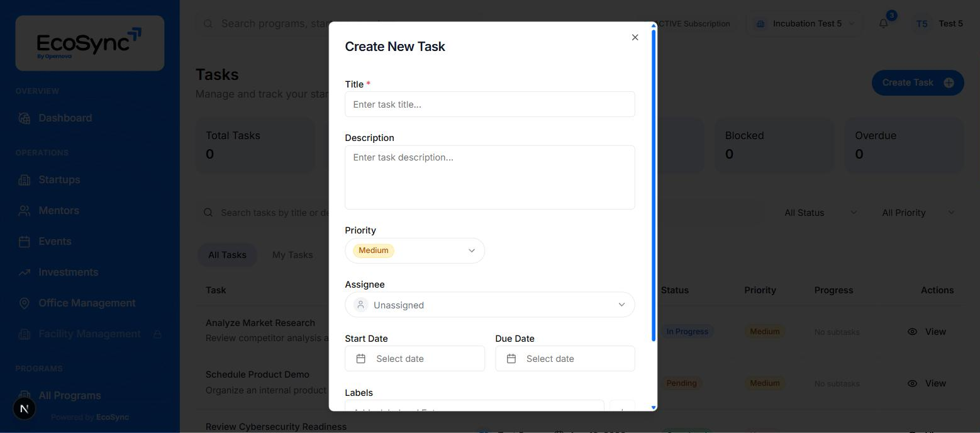This screenshot has width=980, height=433.
Task: Click the Title input field
Action: pos(489,104)
